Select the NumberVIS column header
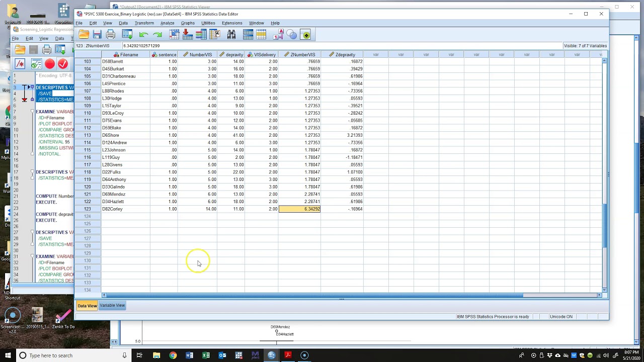This screenshot has height=362, width=644. point(197,55)
